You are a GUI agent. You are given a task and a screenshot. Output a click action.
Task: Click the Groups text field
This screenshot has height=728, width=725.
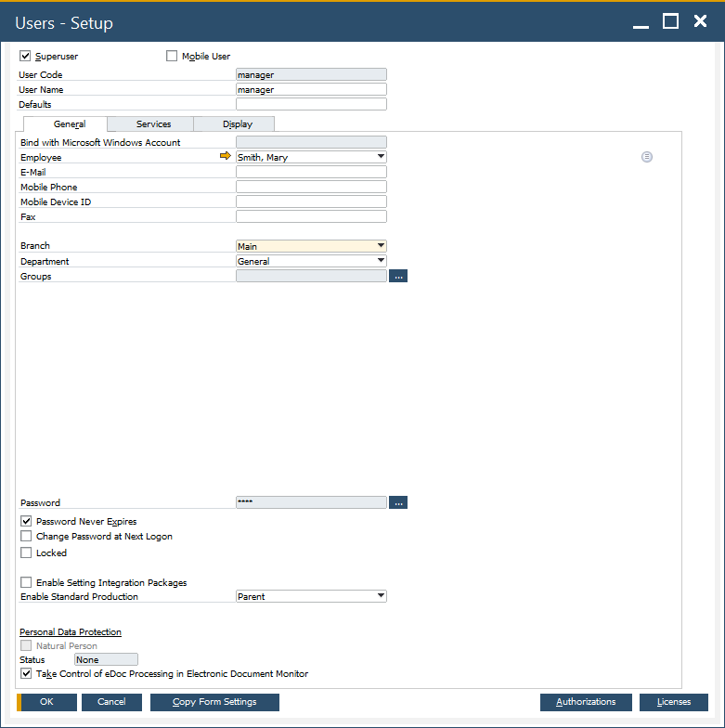pyautogui.click(x=311, y=277)
